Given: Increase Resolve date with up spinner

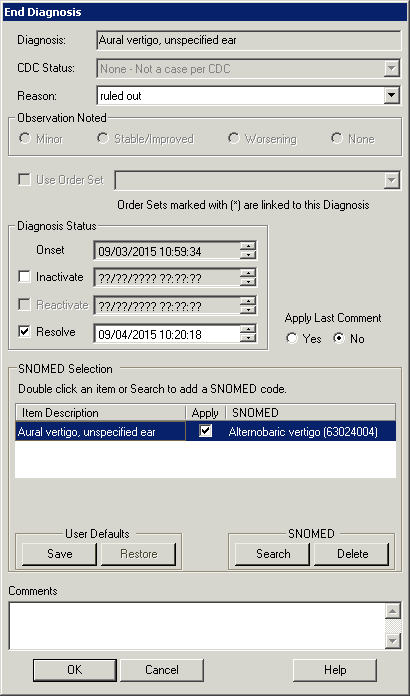Looking at the screenshot, I should click(248, 329).
